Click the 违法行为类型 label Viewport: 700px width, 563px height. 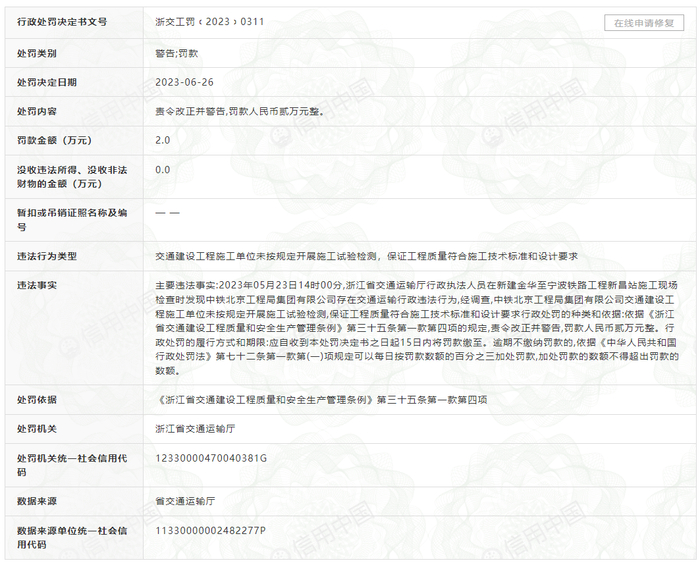pyautogui.click(x=47, y=256)
